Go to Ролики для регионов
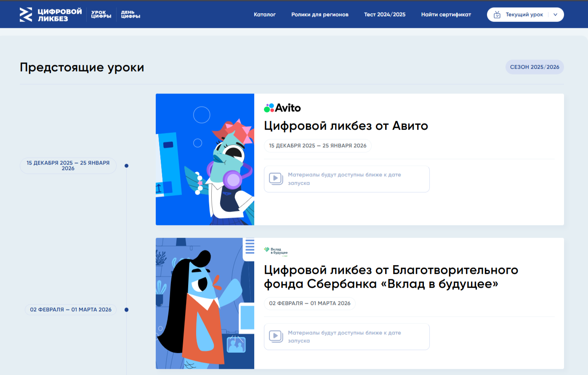The width and height of the screenshot is (588, 375). click(319, 15)
